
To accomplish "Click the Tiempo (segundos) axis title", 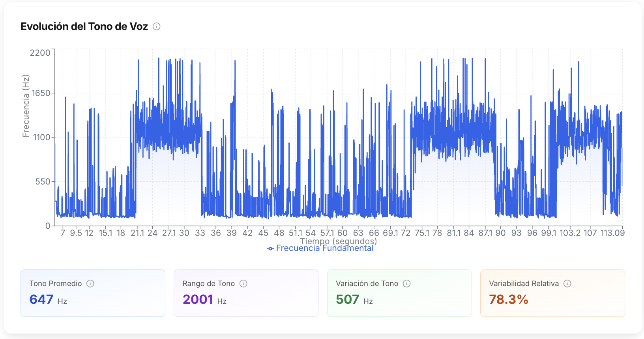I will [339, 241].
